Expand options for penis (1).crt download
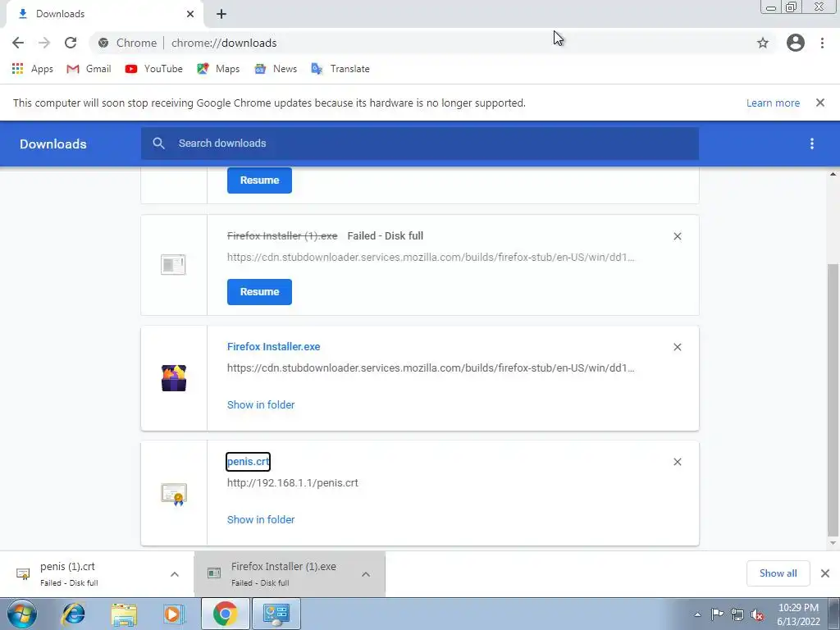 tap(175, 574)
